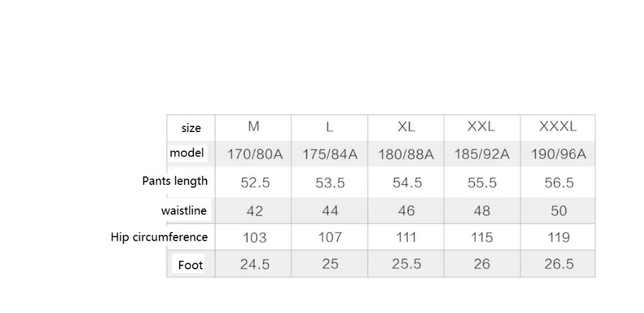Click hip circumference value 107
This screenshot has height=313, width=644.
click(330, 238)
